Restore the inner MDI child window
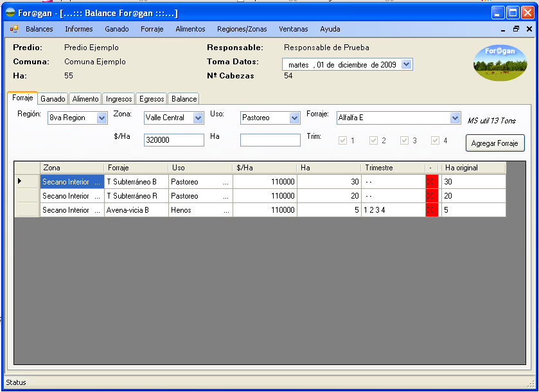Screen dimensions: 539x392 coord(516,29)
